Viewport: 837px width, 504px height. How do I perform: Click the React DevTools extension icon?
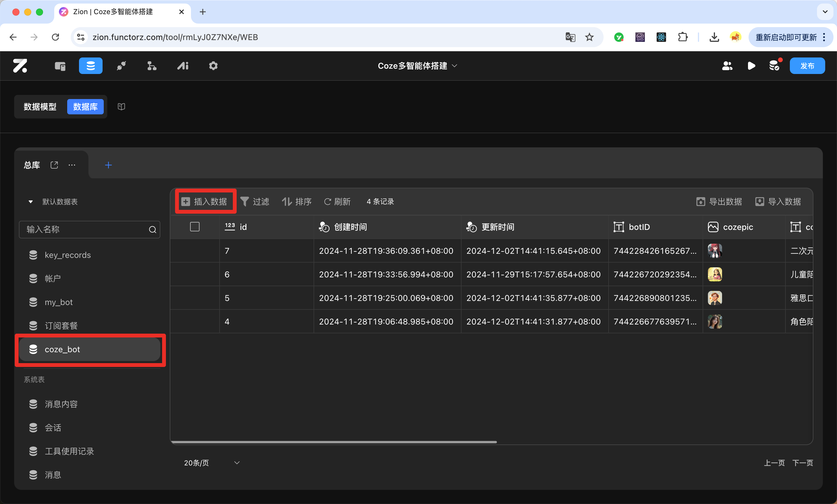661,37
